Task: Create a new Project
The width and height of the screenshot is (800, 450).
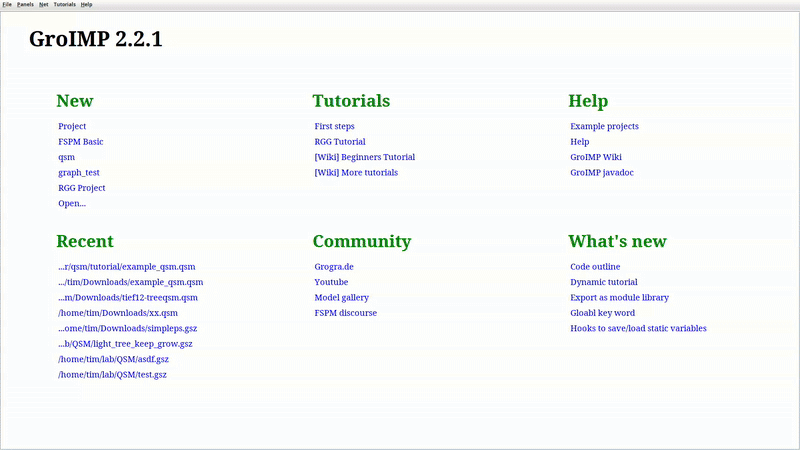Action: [x=72, y=126]
